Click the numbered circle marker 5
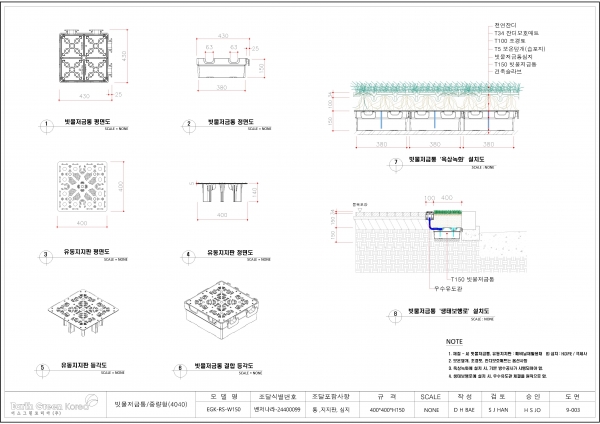The width and height of the screenshot is (600, 424). 42,370
